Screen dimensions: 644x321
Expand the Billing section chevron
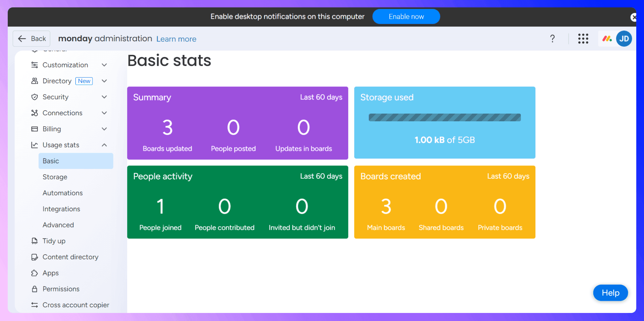(x=104, y=129)
